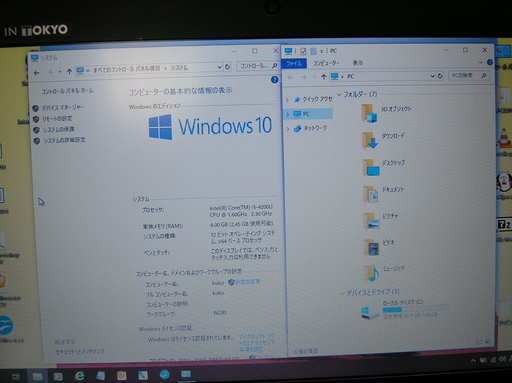Expand the クイック アクセス tree node

[x=287, y=100]
